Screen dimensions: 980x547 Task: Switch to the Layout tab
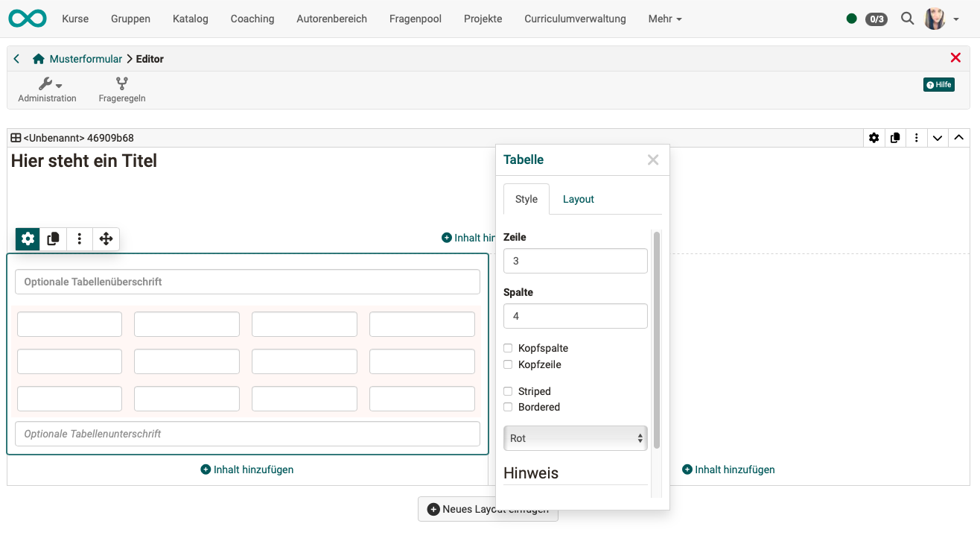(578, 199)
